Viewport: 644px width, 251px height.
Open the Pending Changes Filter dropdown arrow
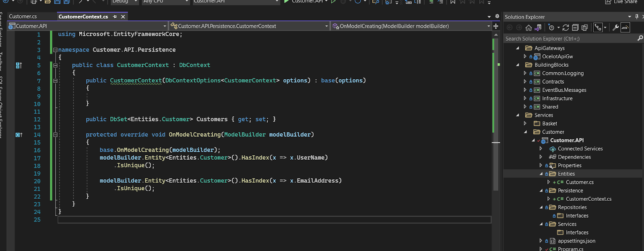click(x=559, y=28)
